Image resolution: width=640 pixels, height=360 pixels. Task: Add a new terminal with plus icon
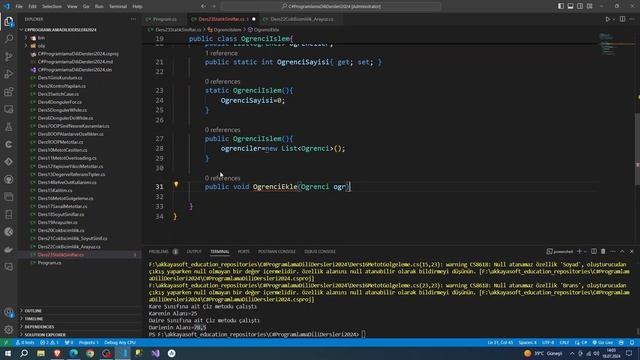579,251
